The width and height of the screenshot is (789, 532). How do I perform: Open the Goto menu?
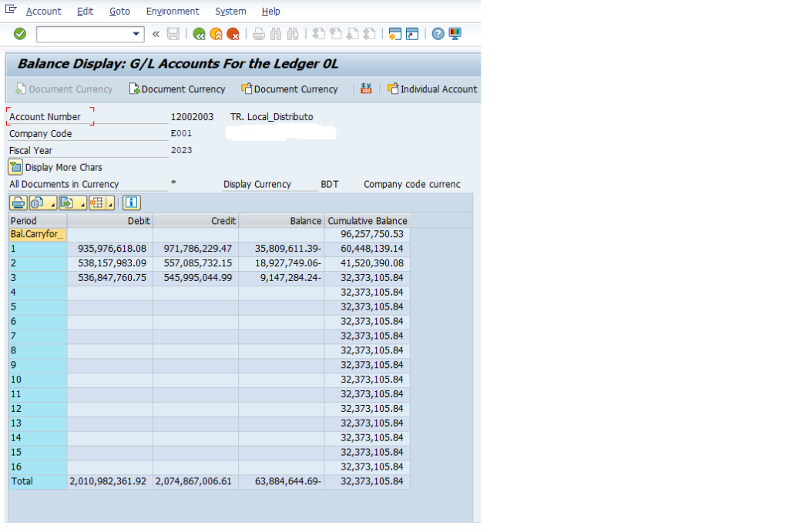click(119, 11)
